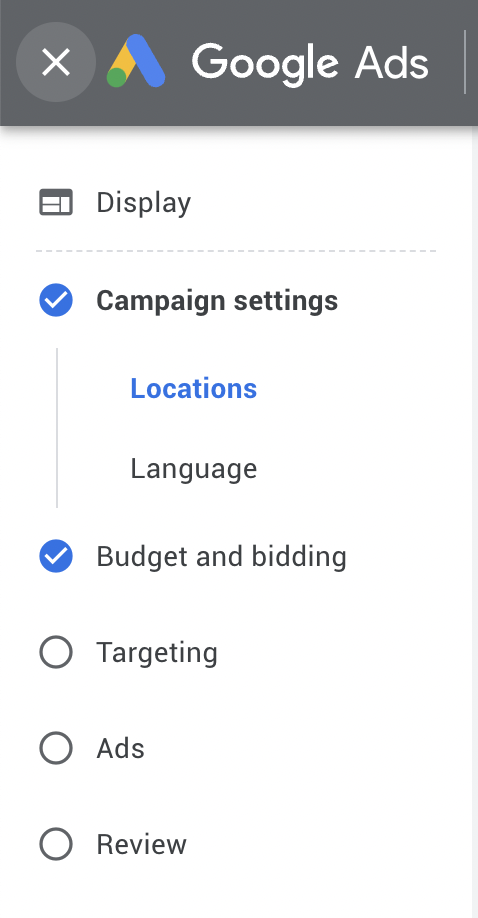Click the Google Ads triangular logo
This screenshot has height=918, width=478.
click(x=136, y=61)
